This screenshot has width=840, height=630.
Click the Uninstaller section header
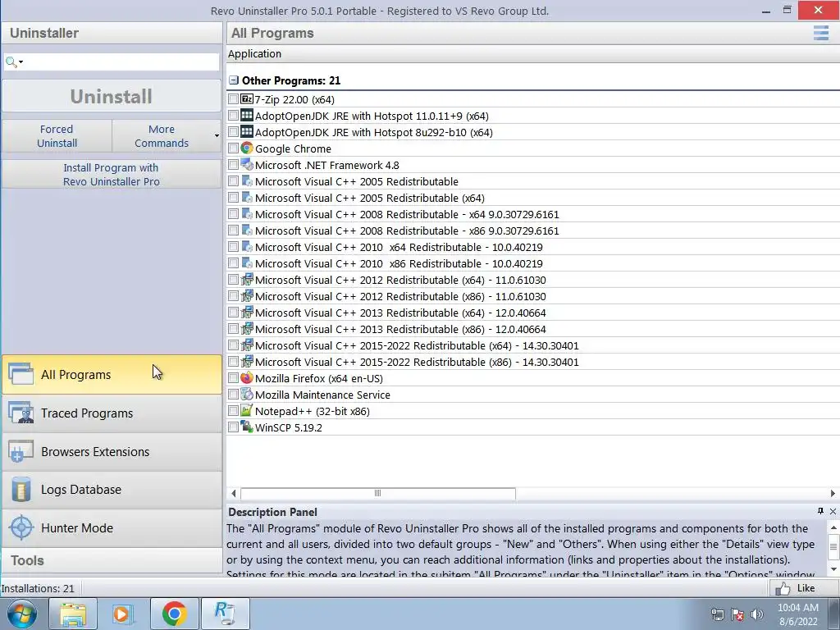pos(112,33)
